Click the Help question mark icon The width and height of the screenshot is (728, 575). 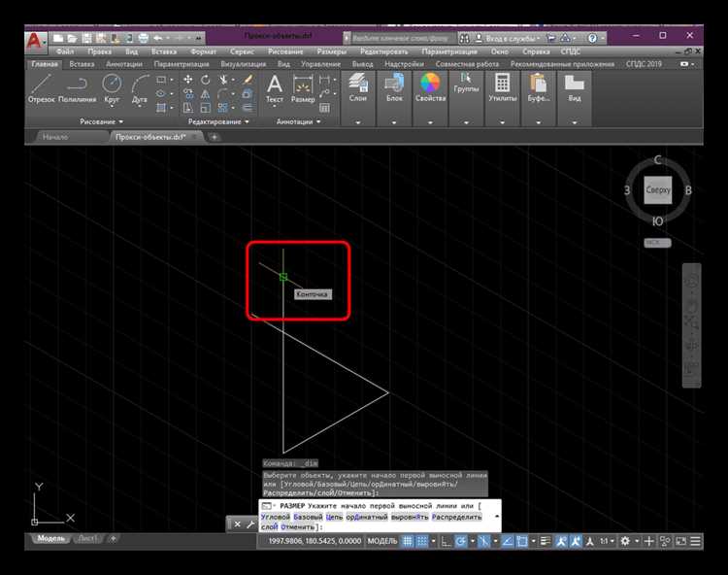point(592,38)
